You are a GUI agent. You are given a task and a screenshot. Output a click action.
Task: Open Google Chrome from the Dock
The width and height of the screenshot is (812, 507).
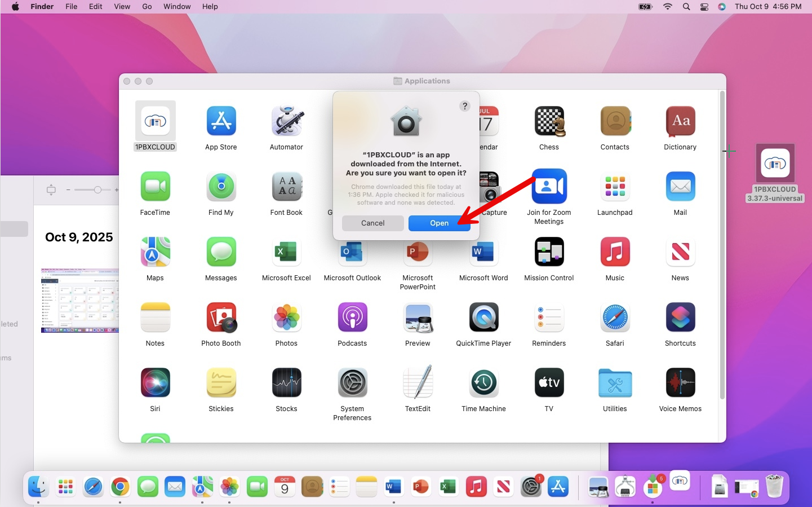[x=120, y=486]
